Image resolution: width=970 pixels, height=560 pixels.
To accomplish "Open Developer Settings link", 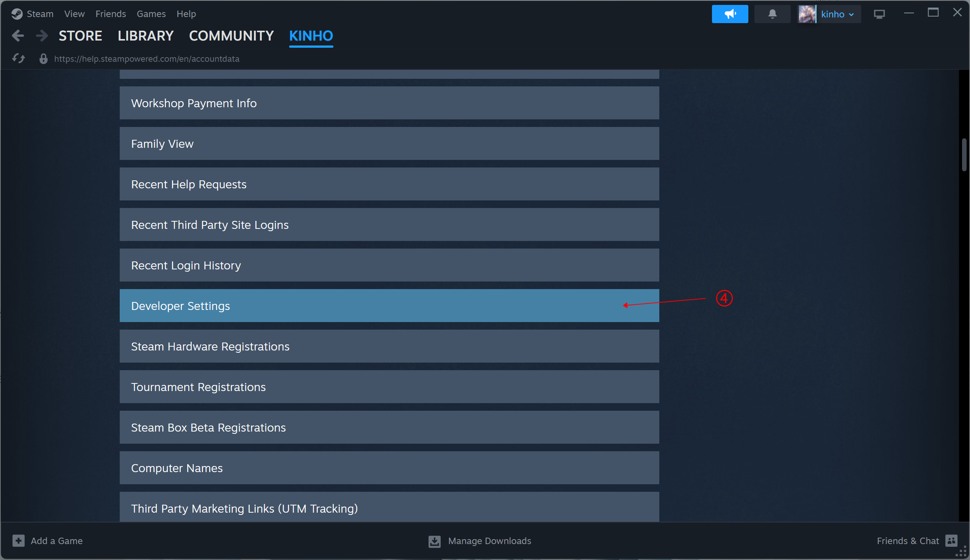I will (x=180, y=306).
